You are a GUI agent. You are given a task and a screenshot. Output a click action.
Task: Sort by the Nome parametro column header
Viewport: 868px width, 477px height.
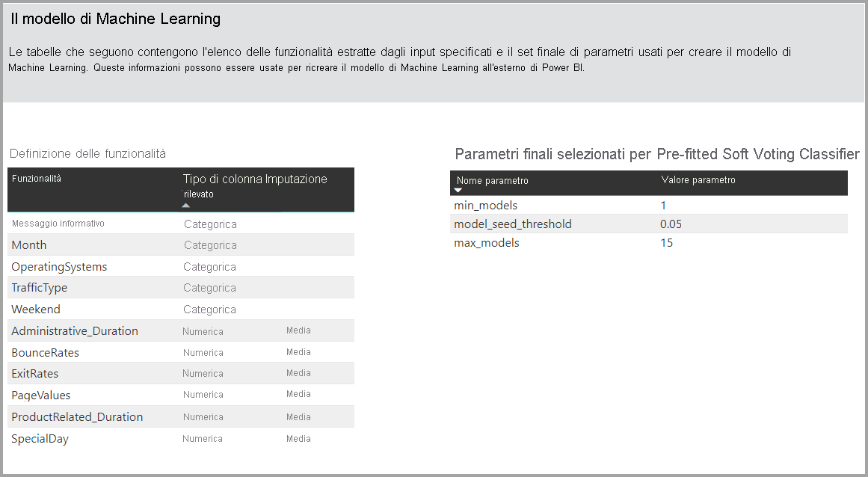click(x=492, y=180)
